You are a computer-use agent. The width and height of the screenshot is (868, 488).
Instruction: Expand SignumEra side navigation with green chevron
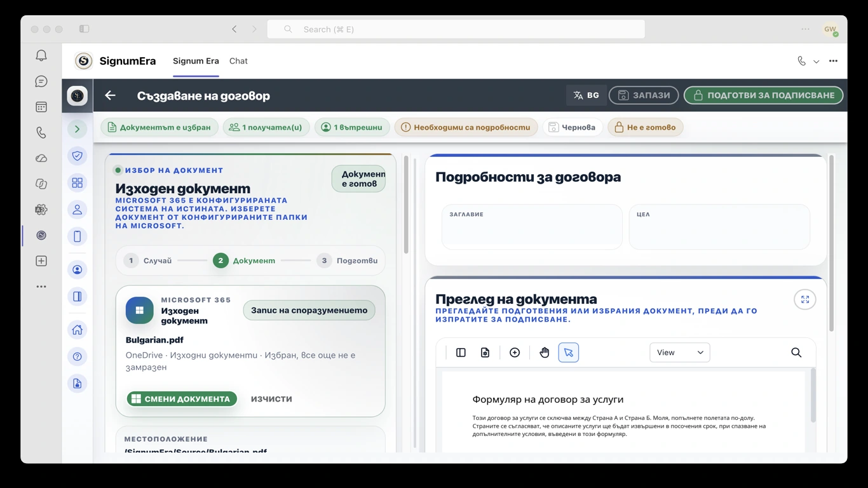(x=78, y=129)
